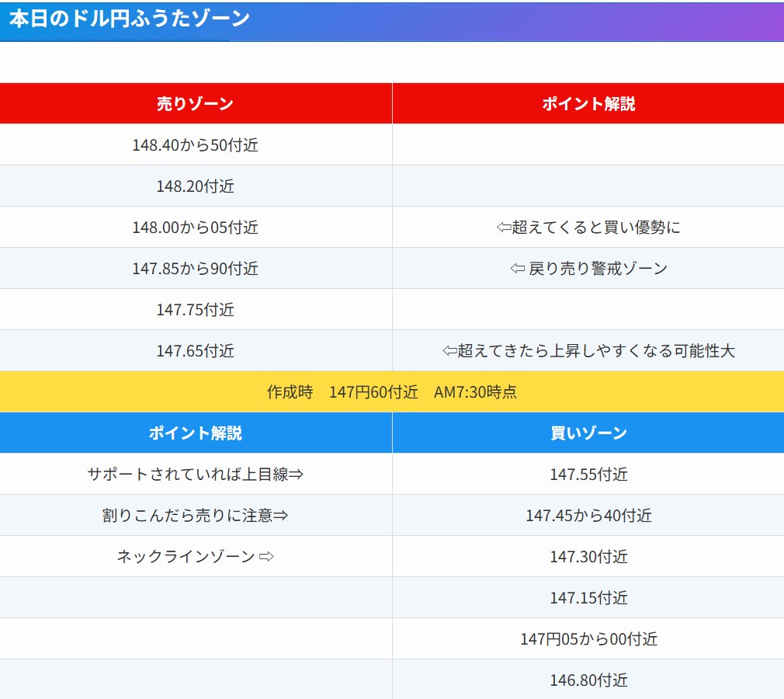Select the 147.45から40付近 buy zone cell

pyautogui.click(x=588, y=515)
